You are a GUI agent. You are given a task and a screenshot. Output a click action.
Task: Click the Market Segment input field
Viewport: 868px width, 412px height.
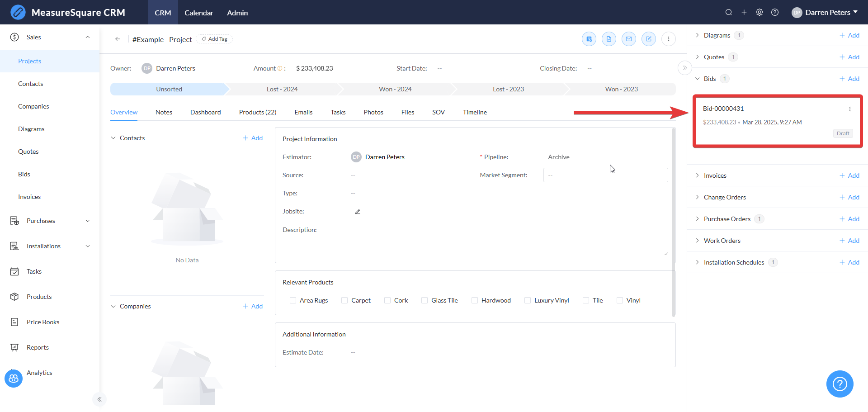pyautogui.click(x=605, y=175)
